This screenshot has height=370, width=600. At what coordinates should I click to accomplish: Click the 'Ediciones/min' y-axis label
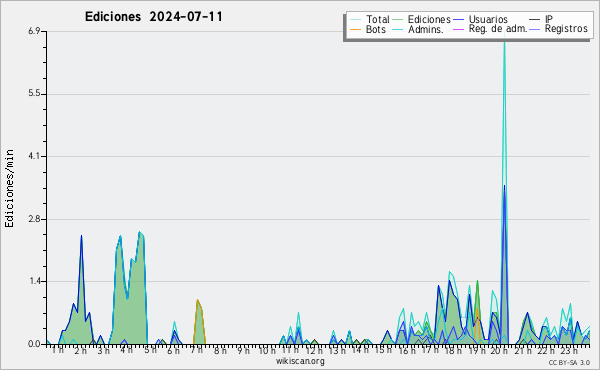pyautogui.click(x=9, y=188)
